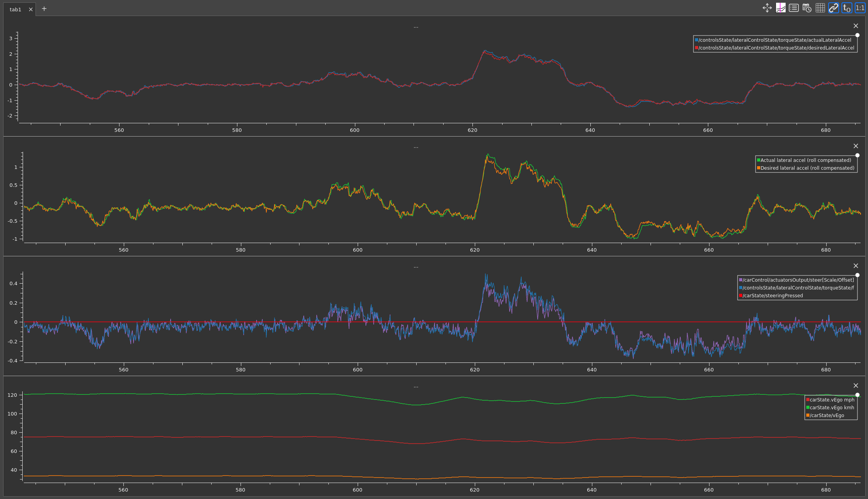Toggle the grid display icon

click(x=820, y=8)
